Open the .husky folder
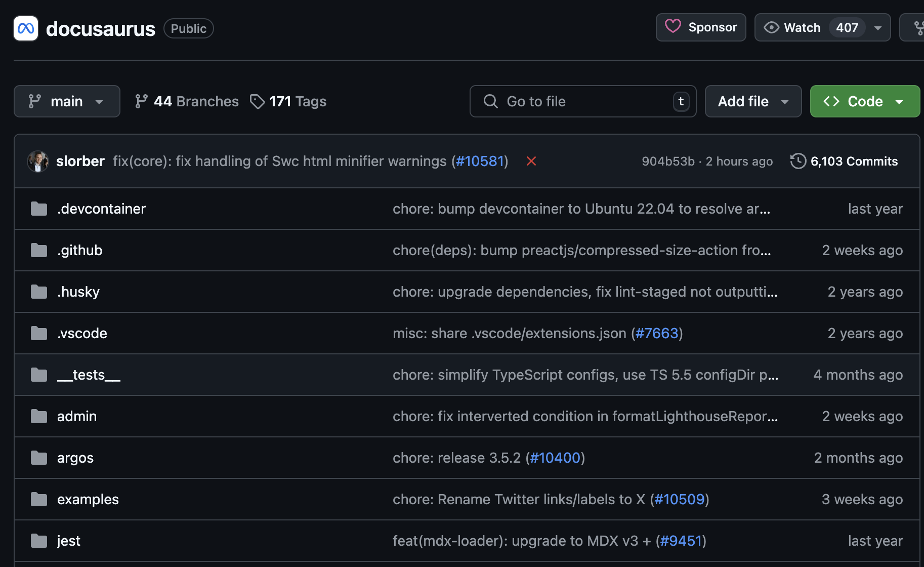The width and height of the screenshot is (924, 567). click(78, 292)
